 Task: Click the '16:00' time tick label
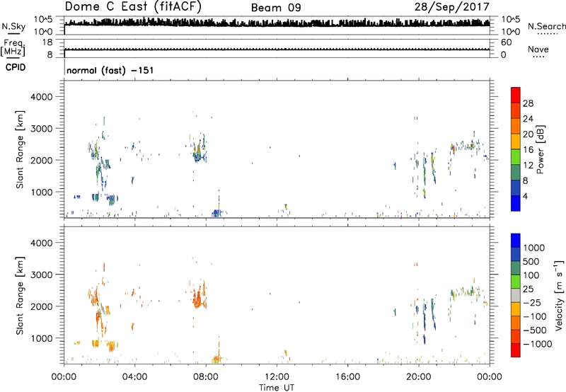(347, 377)
